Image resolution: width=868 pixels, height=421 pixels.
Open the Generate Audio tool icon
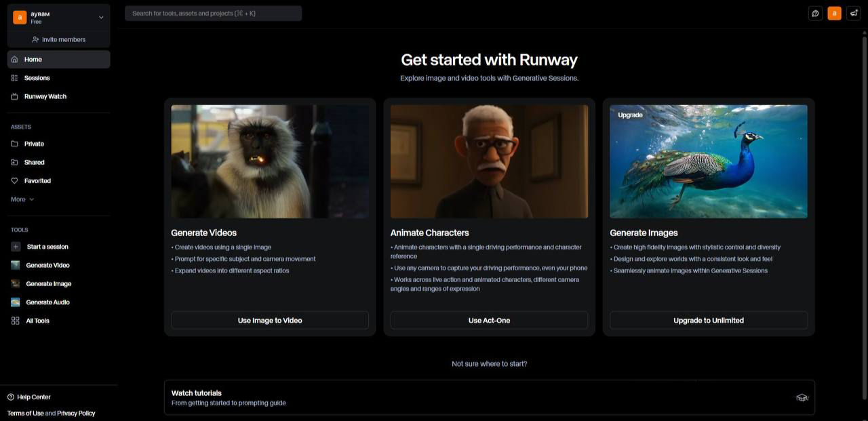tap(16, 302)
